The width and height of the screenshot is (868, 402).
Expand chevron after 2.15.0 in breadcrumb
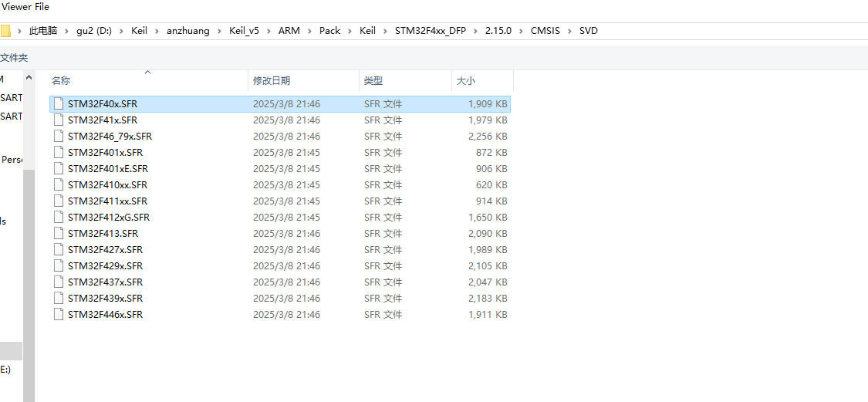click(521, 31)
